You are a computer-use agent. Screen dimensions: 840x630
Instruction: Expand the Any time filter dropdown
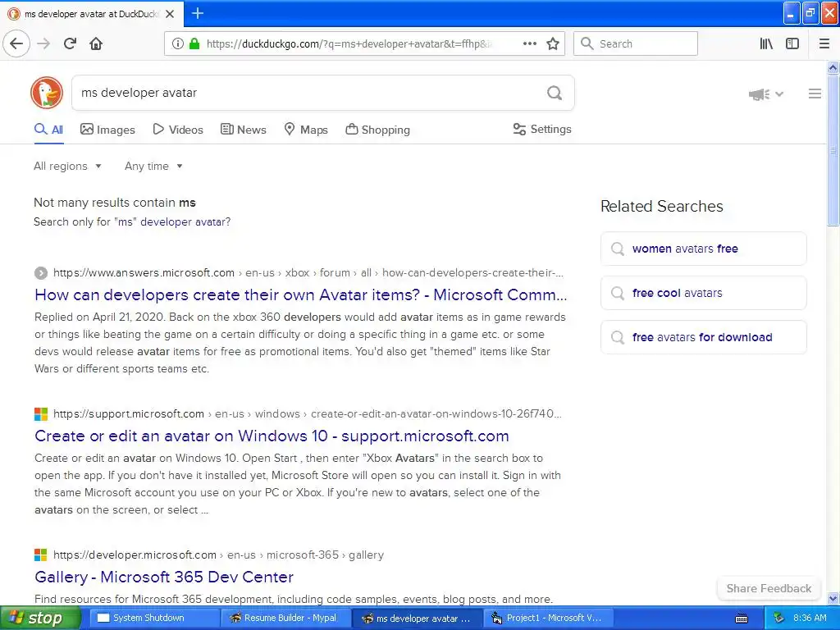pyautogui.click(x=153, y=166)
